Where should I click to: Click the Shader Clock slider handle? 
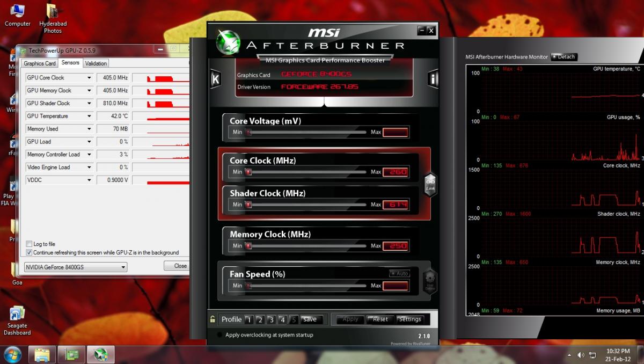click(x=248, y=205)
